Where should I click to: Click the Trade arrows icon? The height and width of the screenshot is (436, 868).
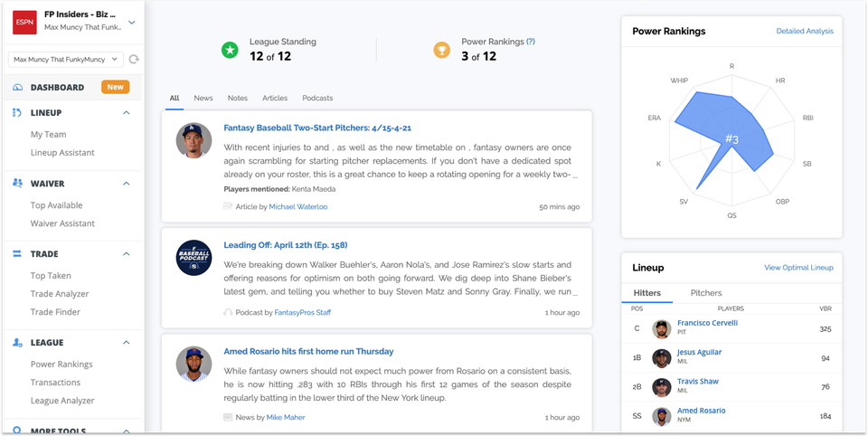point(17,254)
